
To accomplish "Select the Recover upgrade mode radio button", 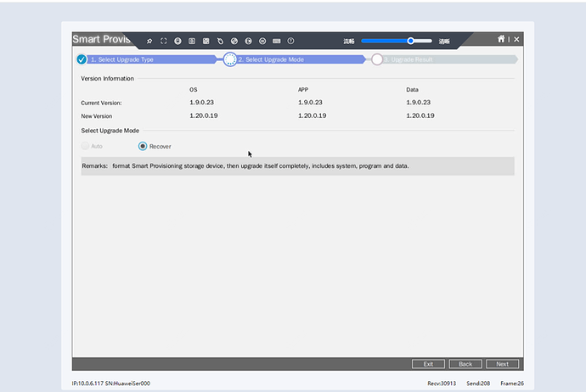I will [143, 146].
